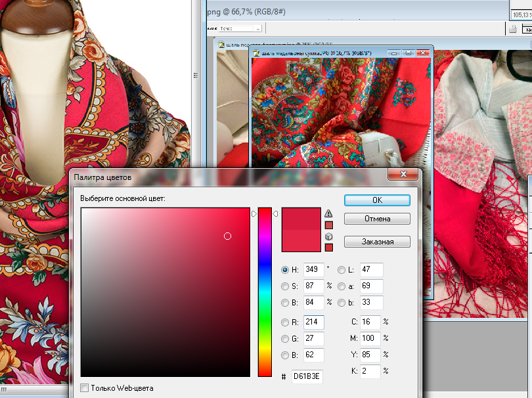Enable the 'Только Web-цвета' checkbox

(84, 388)
